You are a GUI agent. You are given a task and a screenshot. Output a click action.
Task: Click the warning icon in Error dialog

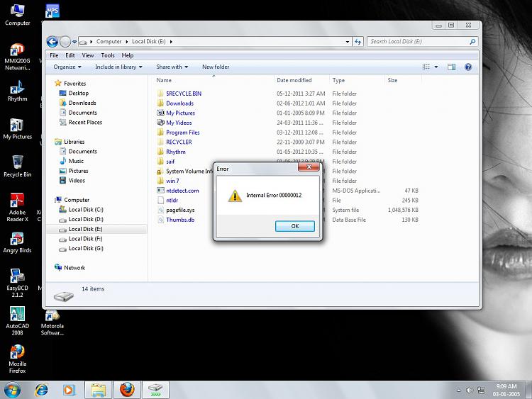[x=235, y=196]
